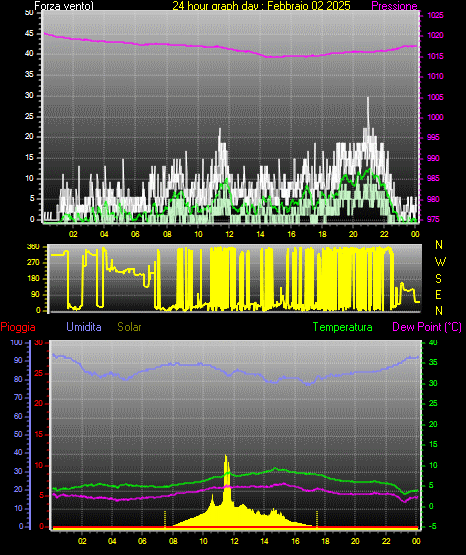
Task: Click hour "12" under the wind speed chart
Action: (x=229, y=234)
